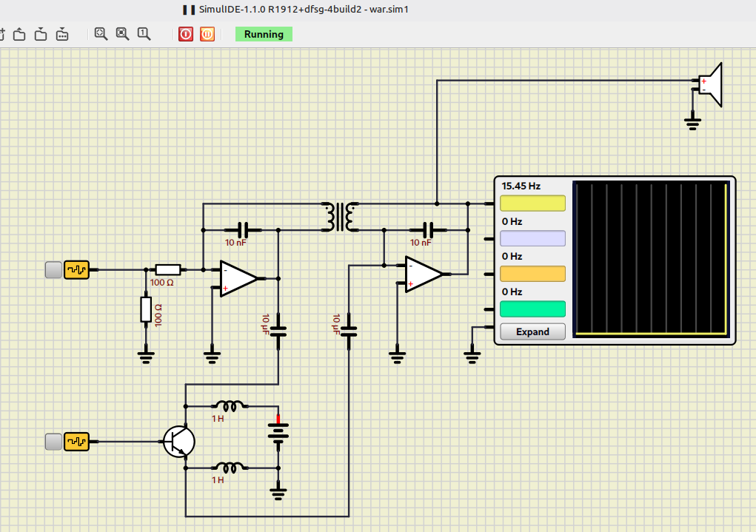The height and width of the screenshot is (532, 756).
Task: Click the green oscilloscope channel swatch
Action: 533,309
